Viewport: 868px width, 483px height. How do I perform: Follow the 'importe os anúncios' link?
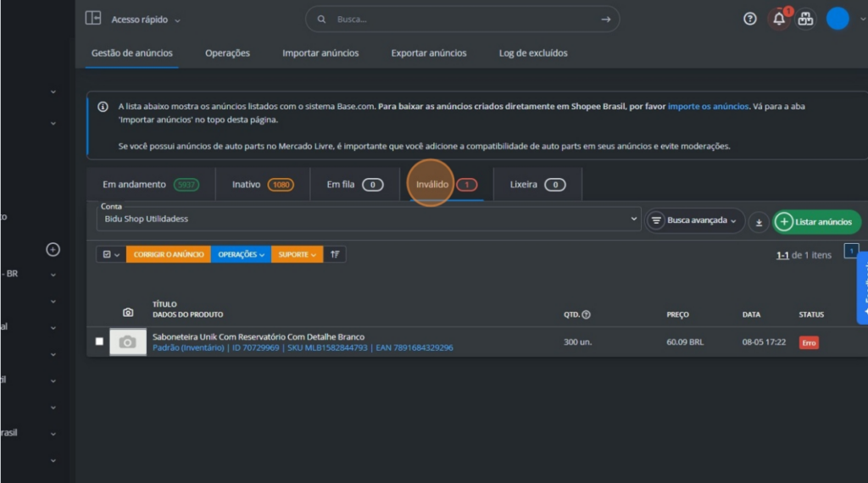tap(708, 107)
